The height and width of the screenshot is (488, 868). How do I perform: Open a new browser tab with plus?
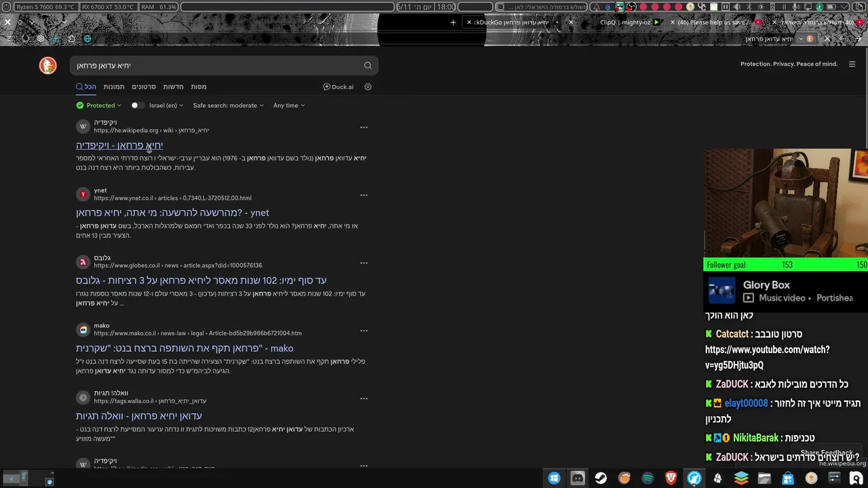(x=453, y=22)
